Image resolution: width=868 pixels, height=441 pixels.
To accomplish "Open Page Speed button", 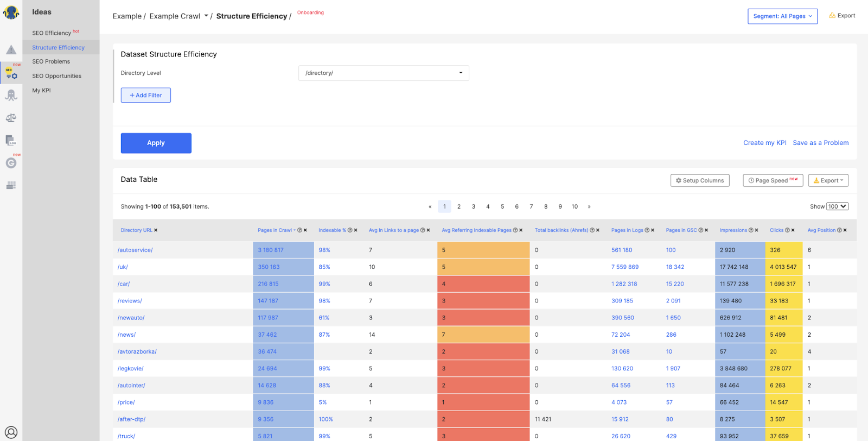I will pos(773,180).
